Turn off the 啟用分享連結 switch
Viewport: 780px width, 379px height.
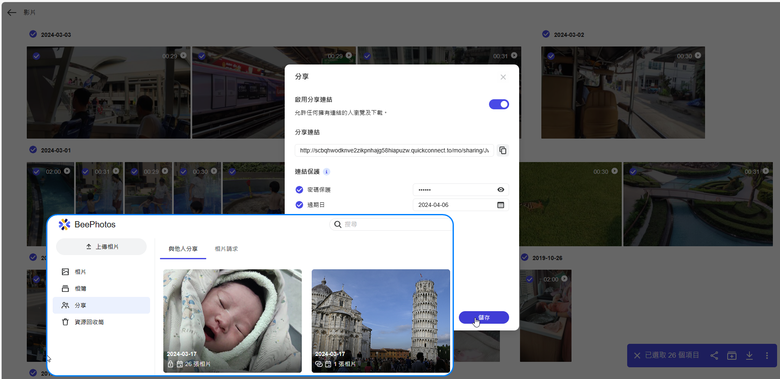498,104
